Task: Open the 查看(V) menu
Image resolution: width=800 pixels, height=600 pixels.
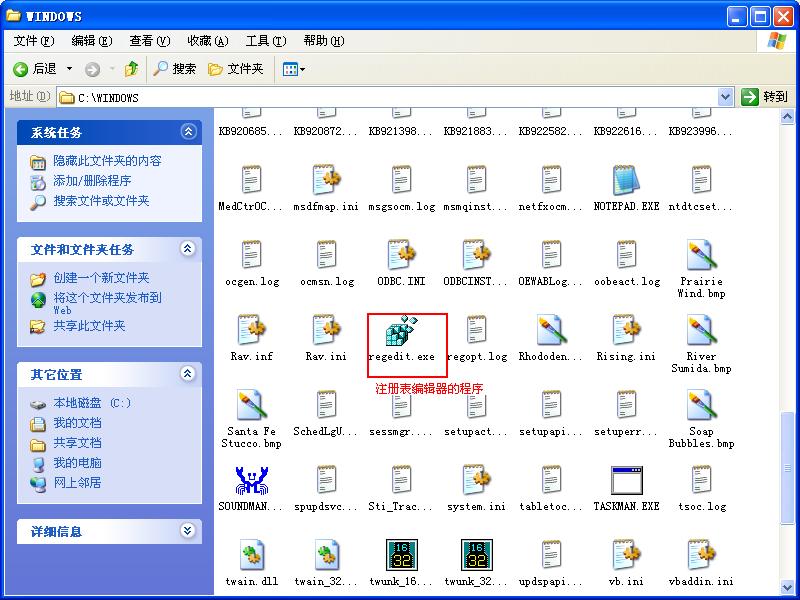Action: coord(149,41)
